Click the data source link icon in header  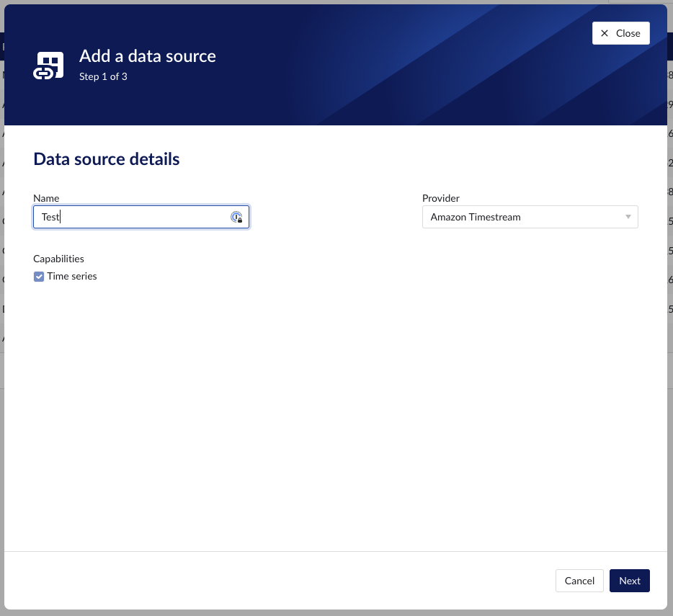tap(49, 66)
